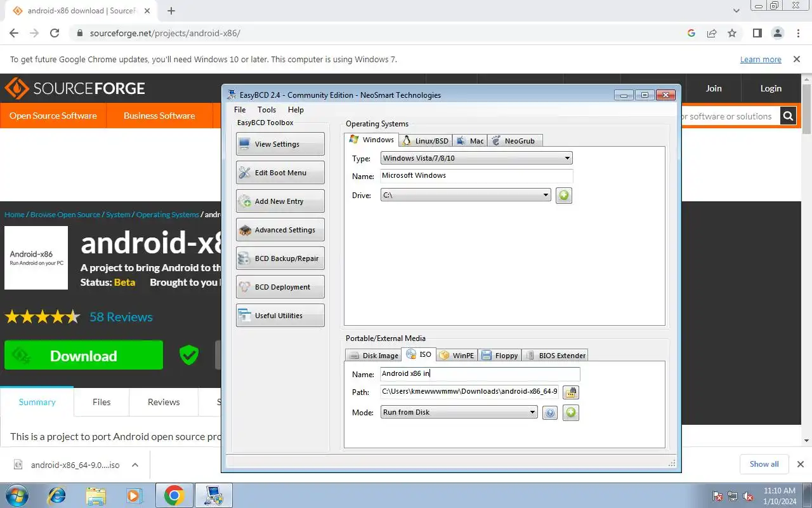Open the Windows Start menu
The height and width of the screenshot is (508, 812).
pos(16,495)
